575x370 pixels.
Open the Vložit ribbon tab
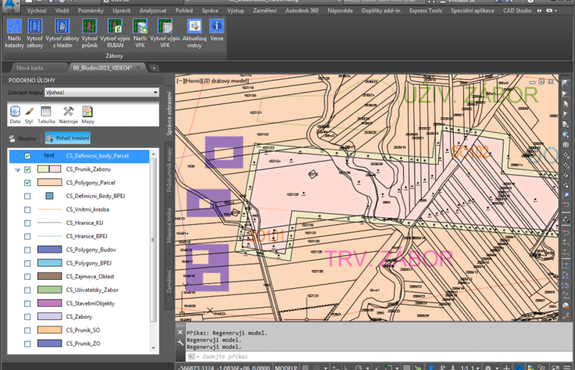tap(62, 11)
